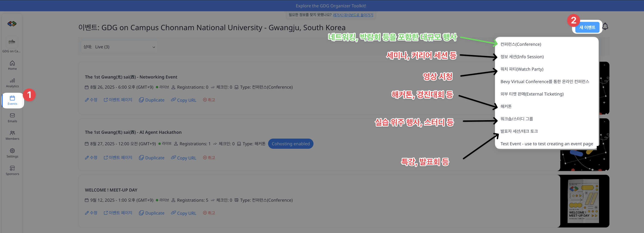Click the page heading 이벤트: GDG on Campus
The image size is (644, 233).
coord(212,27)
